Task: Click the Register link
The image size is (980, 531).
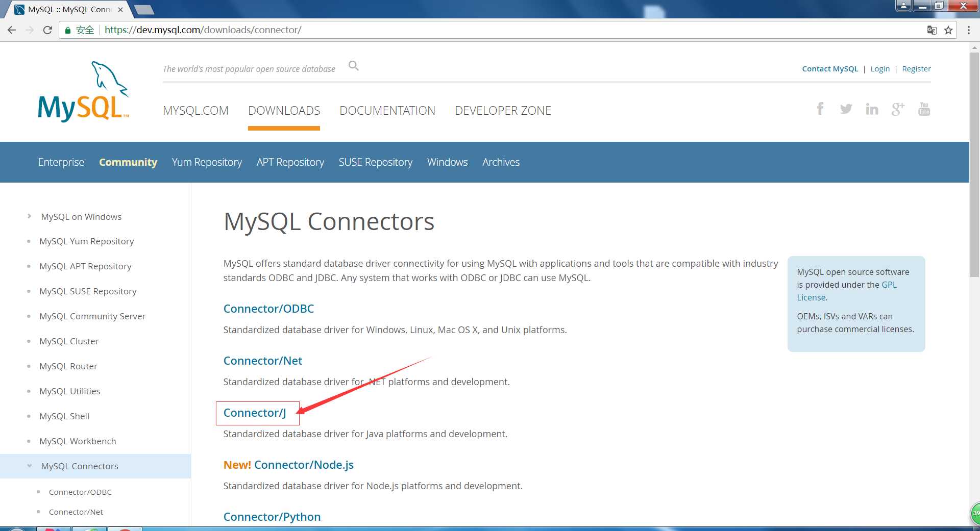Action: click(916, 69)
